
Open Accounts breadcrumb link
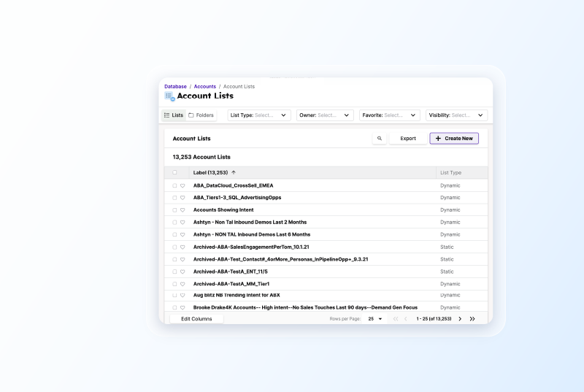coord(204,87)
